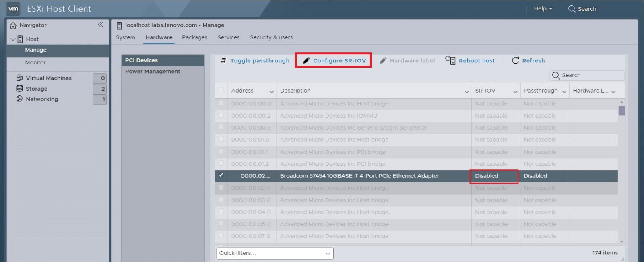This screenshot has width=644, height=262.
Task: Select Power Management in the side list
Action: pyautogui.click(x=153, y=72)
